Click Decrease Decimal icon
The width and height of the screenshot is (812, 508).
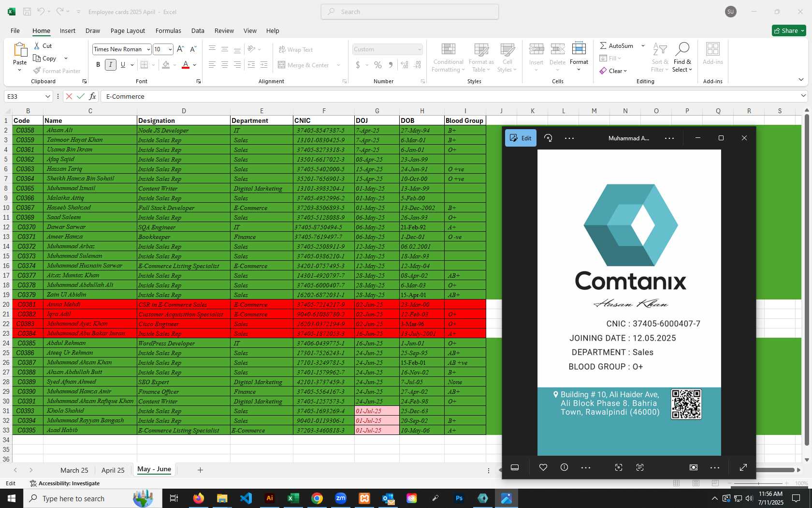[x=418, y=65]
